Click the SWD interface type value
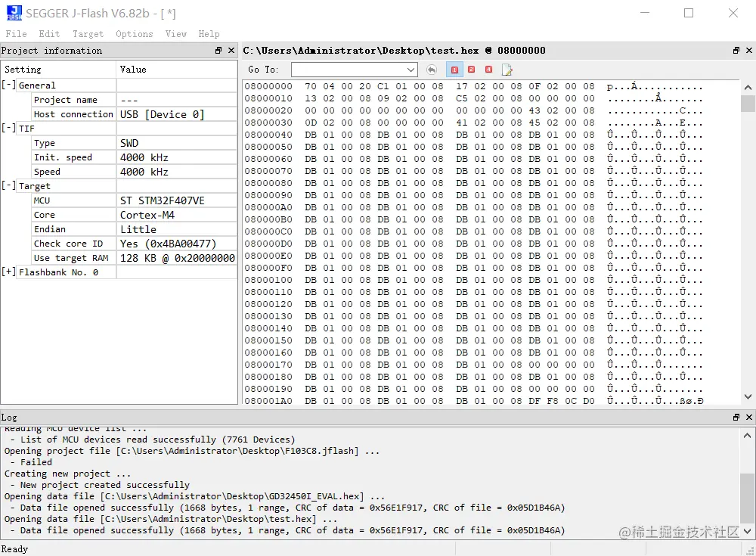 pyautogui.click(x=129, y=143)
